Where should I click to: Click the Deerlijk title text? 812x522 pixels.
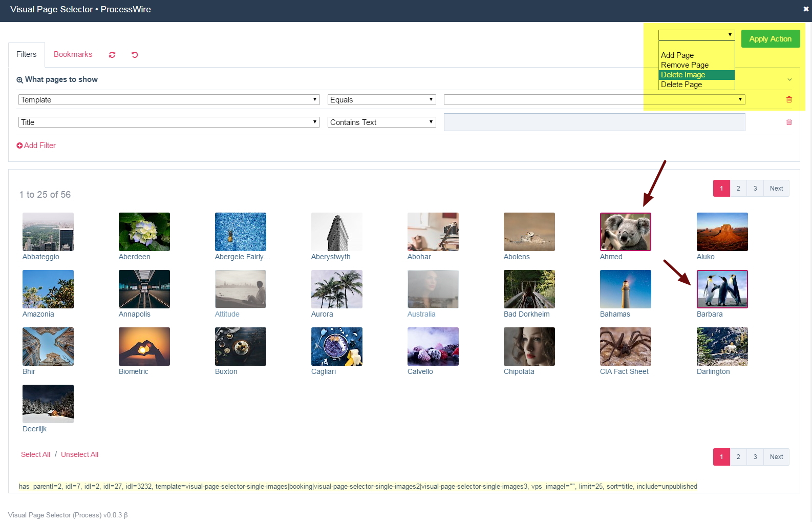click(34, 429)
